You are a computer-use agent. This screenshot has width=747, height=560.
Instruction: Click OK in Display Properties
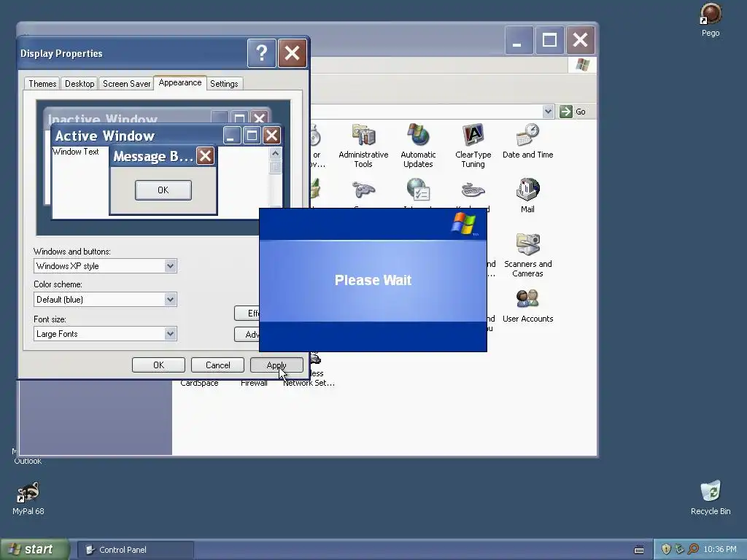158,365
